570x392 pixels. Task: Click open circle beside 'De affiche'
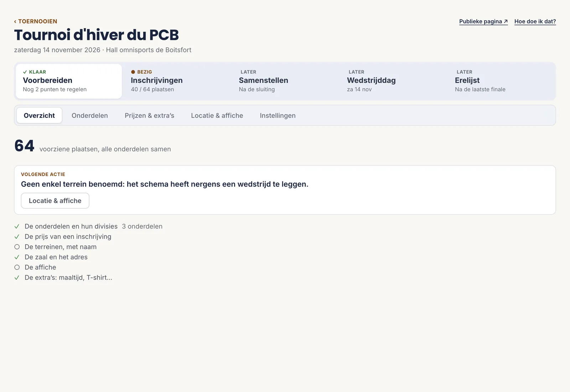(x=17, y=267)
